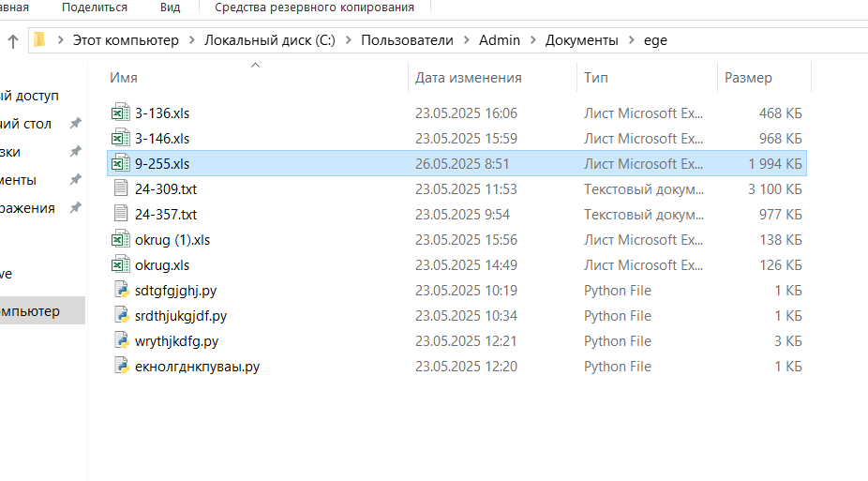Open the chevron after 'Локальный диск (C:)'
Viewport: 868px width, 481px height.
tap(348, 40)
